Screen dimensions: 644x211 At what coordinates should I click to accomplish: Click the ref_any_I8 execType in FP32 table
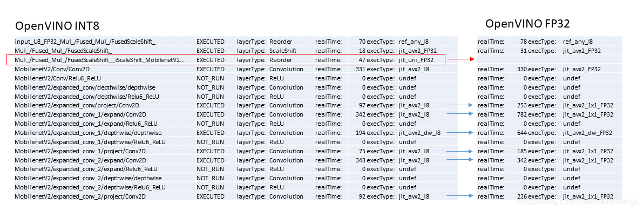[x=578, y=42]
